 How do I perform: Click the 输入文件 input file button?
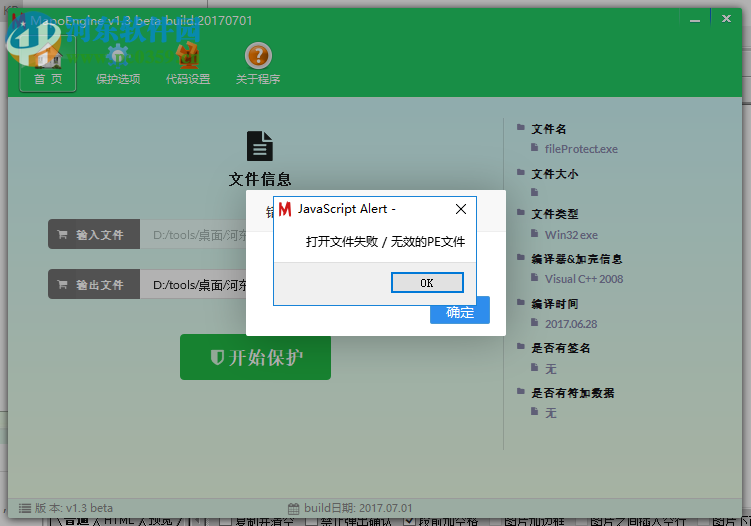94,234
